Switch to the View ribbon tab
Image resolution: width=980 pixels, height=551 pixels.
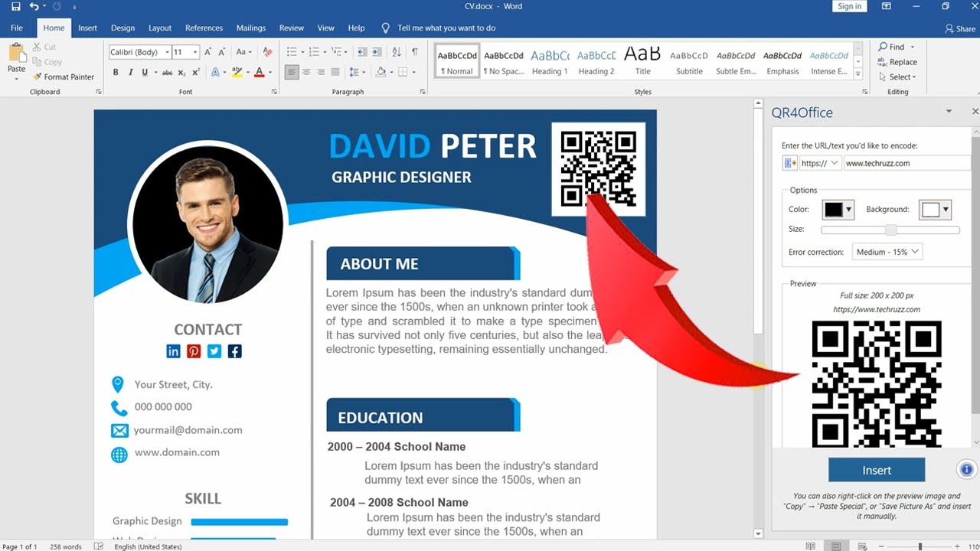pyautogui.click(x=326, y=28)
